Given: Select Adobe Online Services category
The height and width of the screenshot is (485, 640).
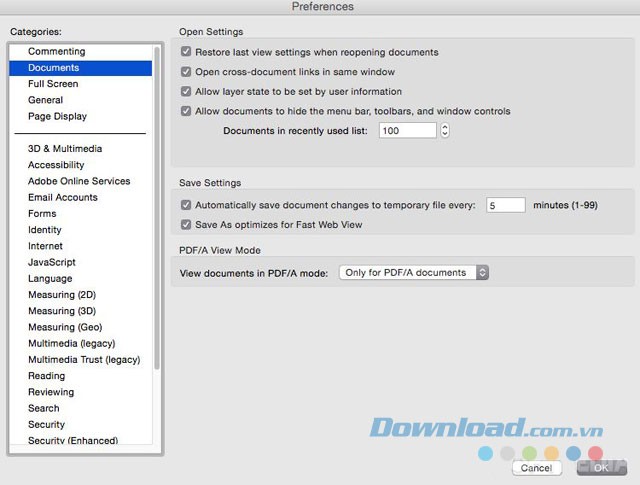Looking at the screenshot, I should (x=79, y=181).
